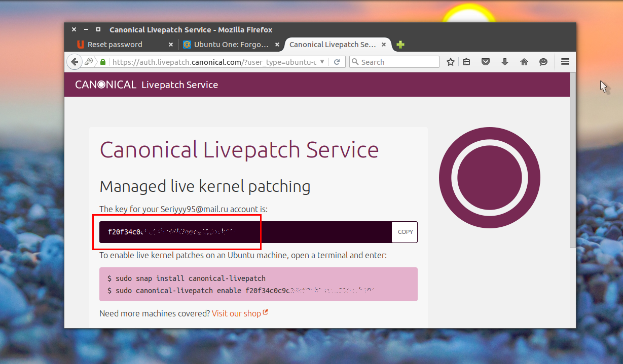The width and height of the screenshot is (623, 364).
Task: Show bookmarks list icon in toolbar
Action: click(x=466, y=62)
